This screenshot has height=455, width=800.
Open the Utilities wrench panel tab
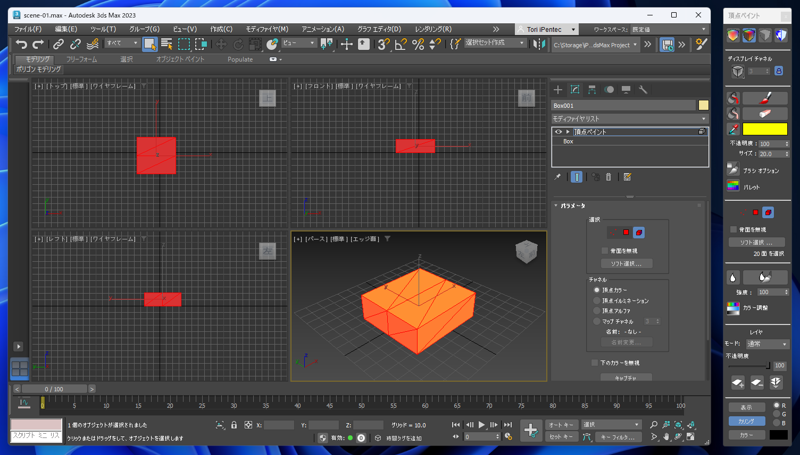(643, 90)
